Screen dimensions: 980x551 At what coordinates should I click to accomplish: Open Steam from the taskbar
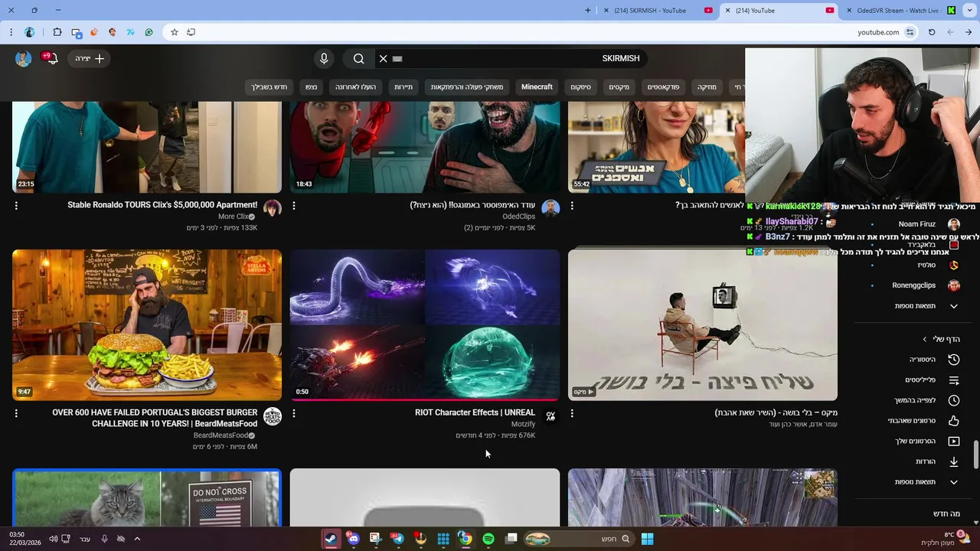pos(331,539)
